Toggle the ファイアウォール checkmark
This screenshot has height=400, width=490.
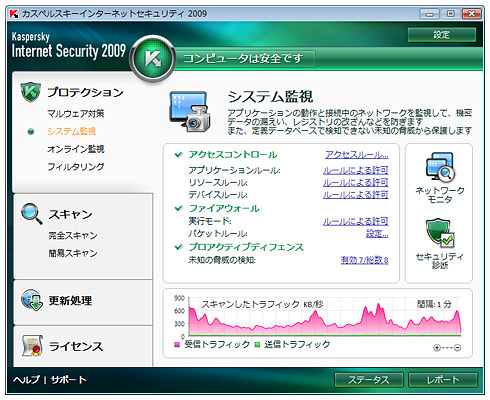[179, 208]
